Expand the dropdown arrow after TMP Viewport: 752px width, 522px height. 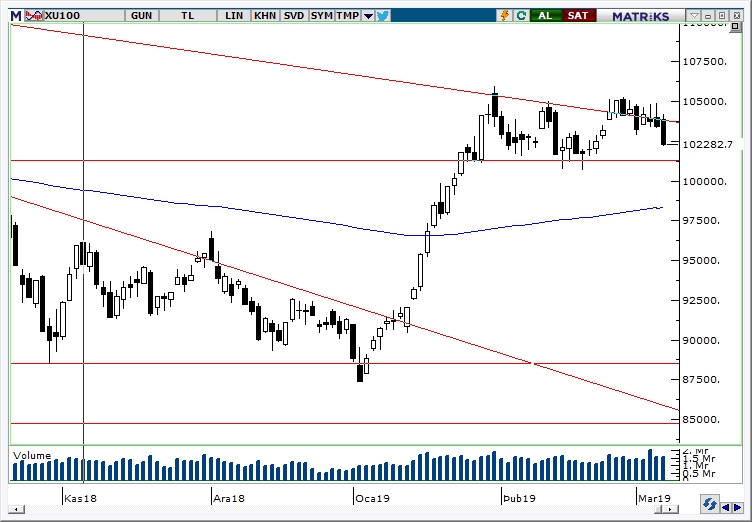(x=368, y=16)
